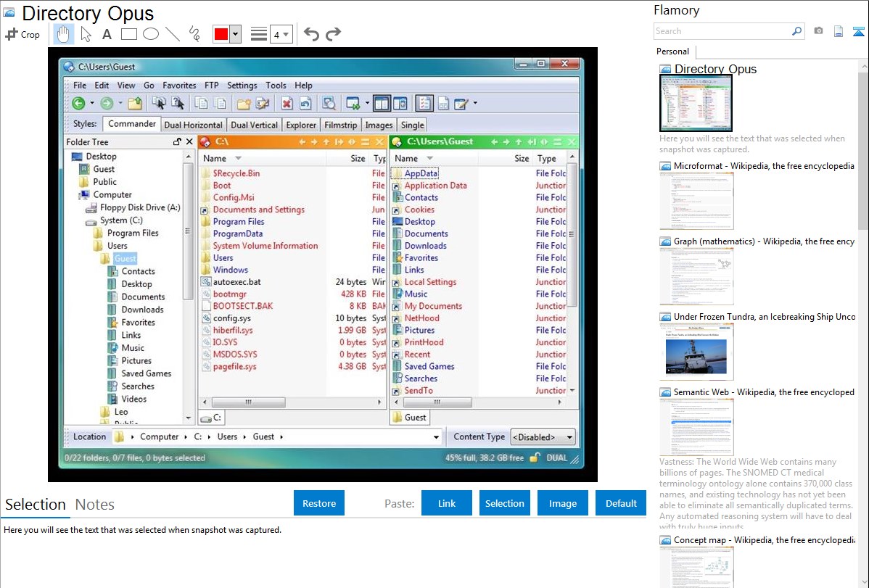Click the New Folder icon in Opus toolbar

point(243,103)
